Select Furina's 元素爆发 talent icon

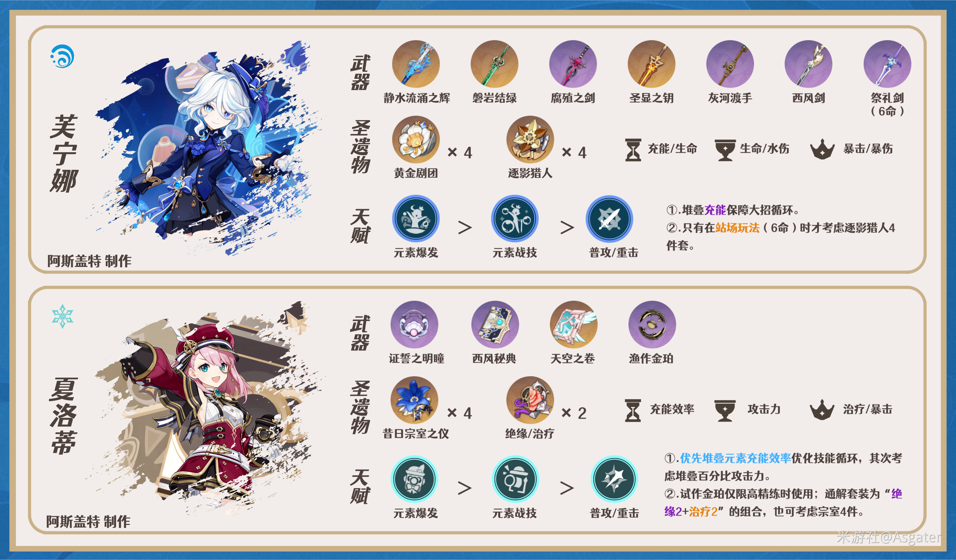(x=416, y=219)
